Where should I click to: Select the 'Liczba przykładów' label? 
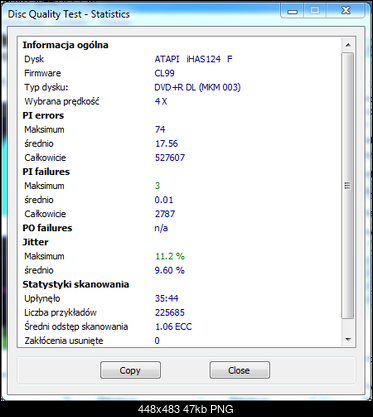click(60, 312)
